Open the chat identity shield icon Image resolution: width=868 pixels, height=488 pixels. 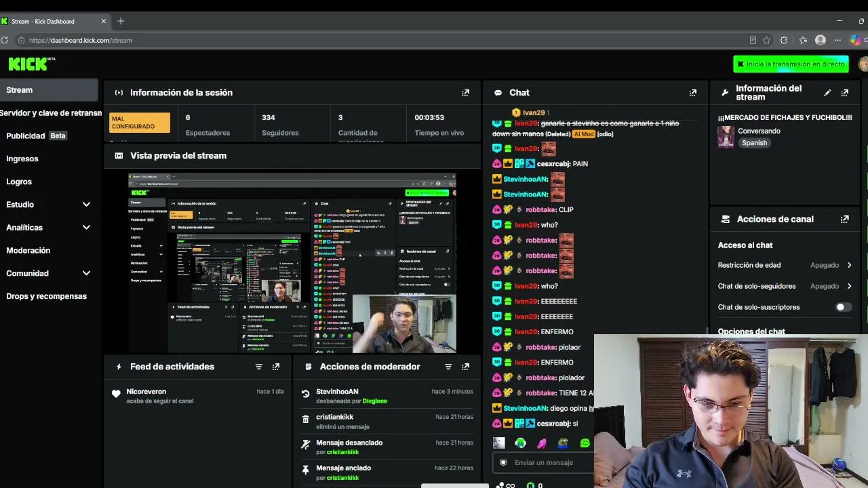(x=503, y=462)
